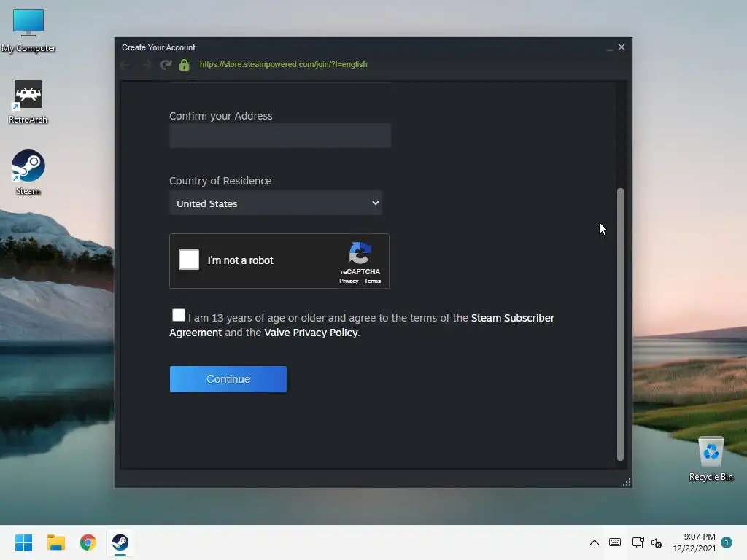Click the forward arrow in Steam browser
The height and width of the screenshot is (560, 747).
(x=147, y=65)
